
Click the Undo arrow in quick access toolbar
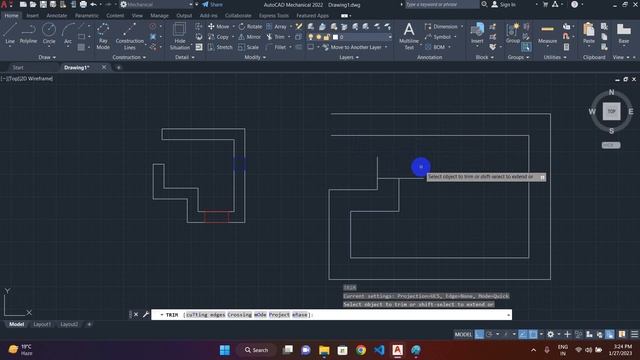coord(93,4)
